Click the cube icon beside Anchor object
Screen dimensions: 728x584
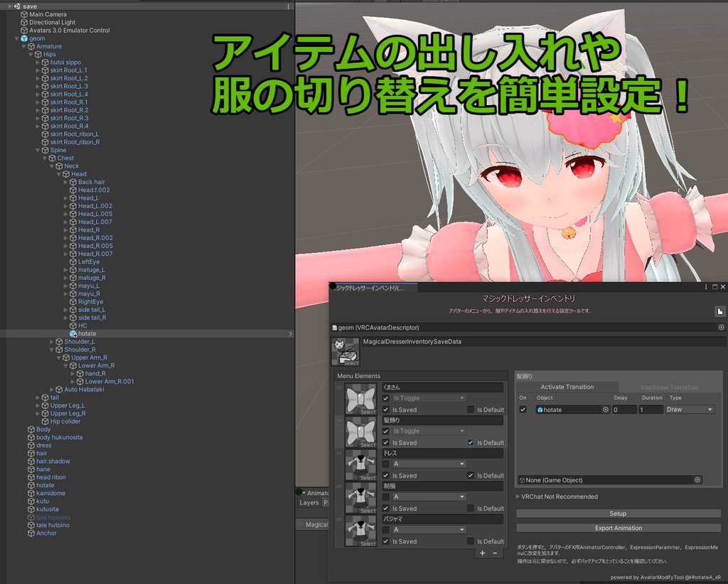tap(31, 533)
